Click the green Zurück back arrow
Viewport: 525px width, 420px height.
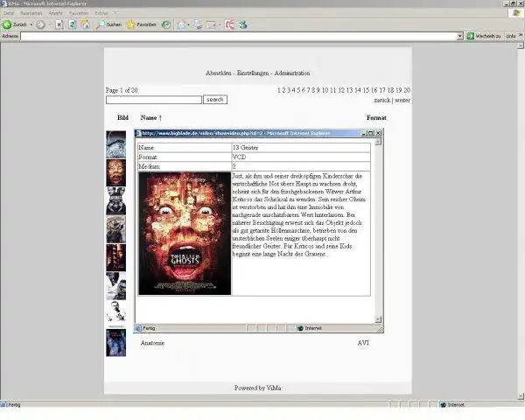[7, 24]
